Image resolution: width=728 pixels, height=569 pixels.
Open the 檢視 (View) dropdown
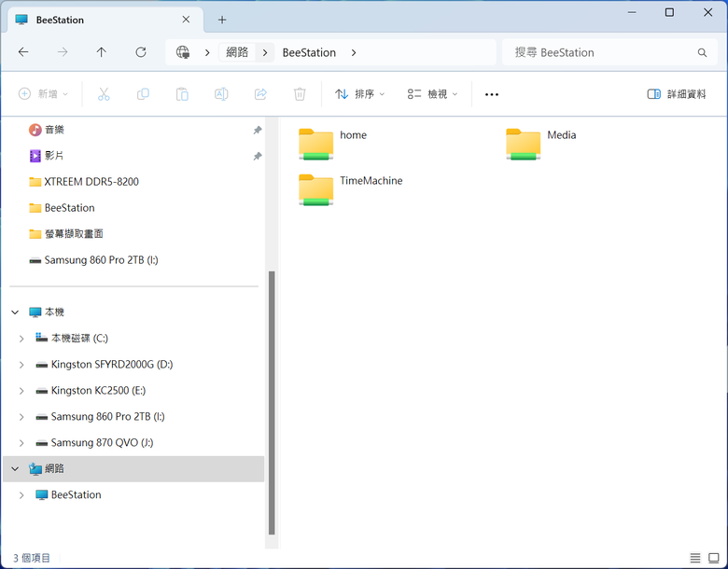[433, 94]
